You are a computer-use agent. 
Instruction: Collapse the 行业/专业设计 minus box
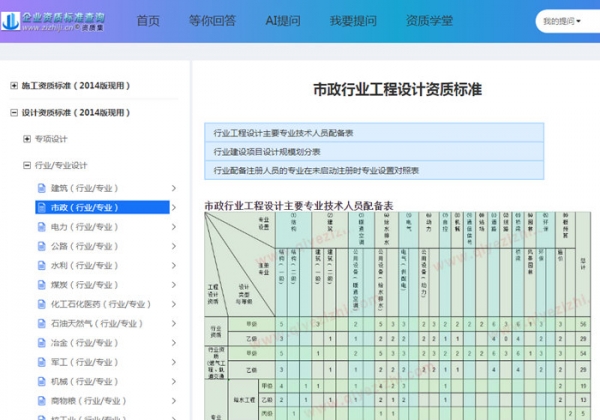click(x=27, y=165)
